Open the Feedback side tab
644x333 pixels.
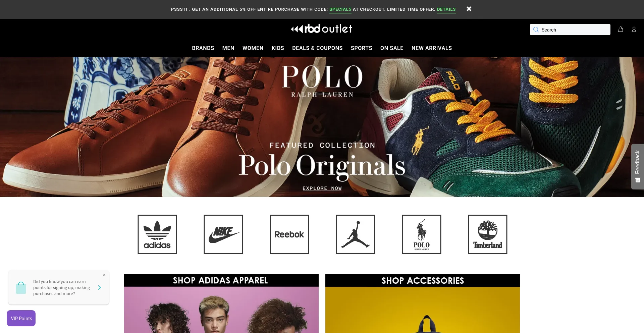tap(638, 167)
